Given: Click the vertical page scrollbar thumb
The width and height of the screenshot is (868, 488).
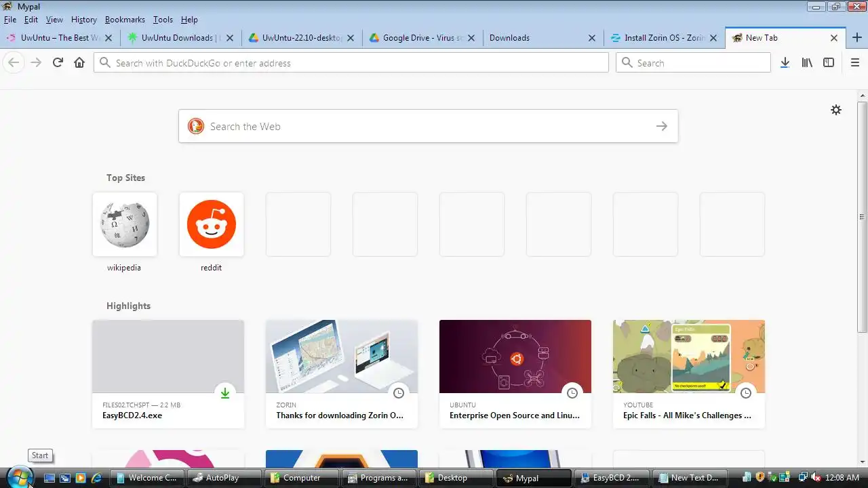Looking at the screenshot, I should [862, 217].
